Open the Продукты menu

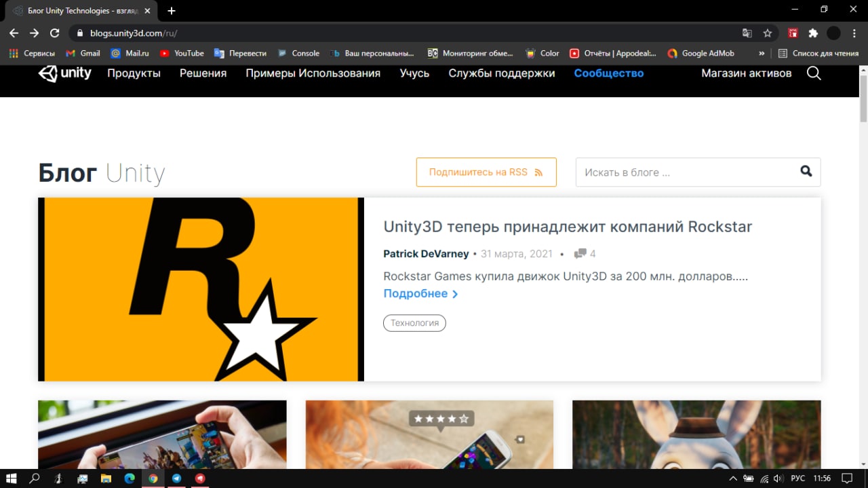[x=134, y=73]
